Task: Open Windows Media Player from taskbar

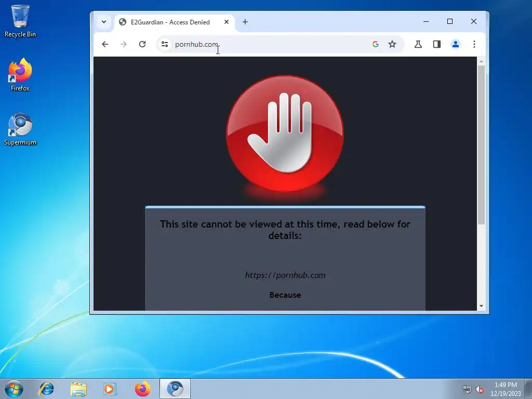Action: point(110,389)
